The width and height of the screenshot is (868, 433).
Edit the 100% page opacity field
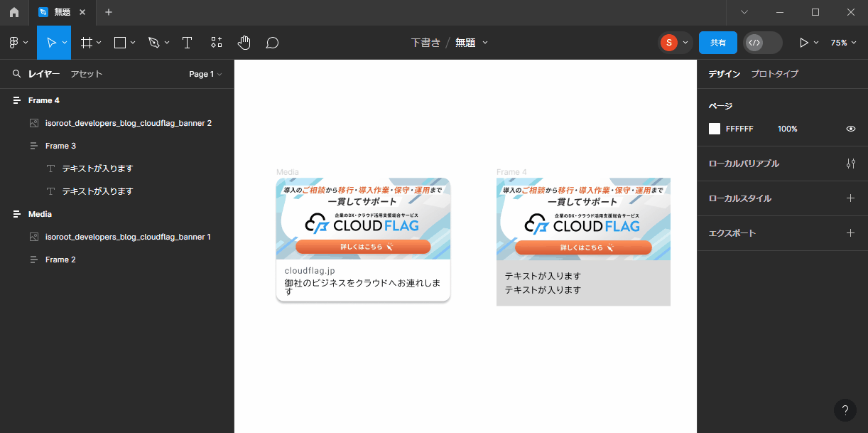[788, 129]
